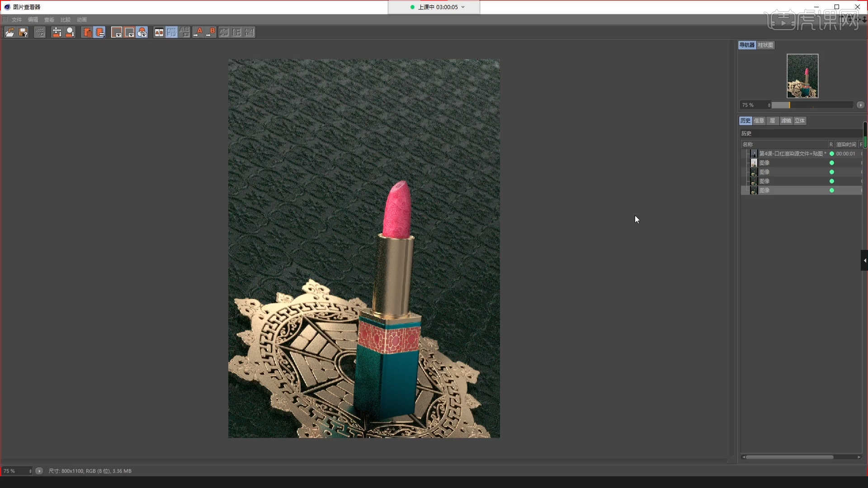Click the notebook with trash can icon

pos(87,32)
